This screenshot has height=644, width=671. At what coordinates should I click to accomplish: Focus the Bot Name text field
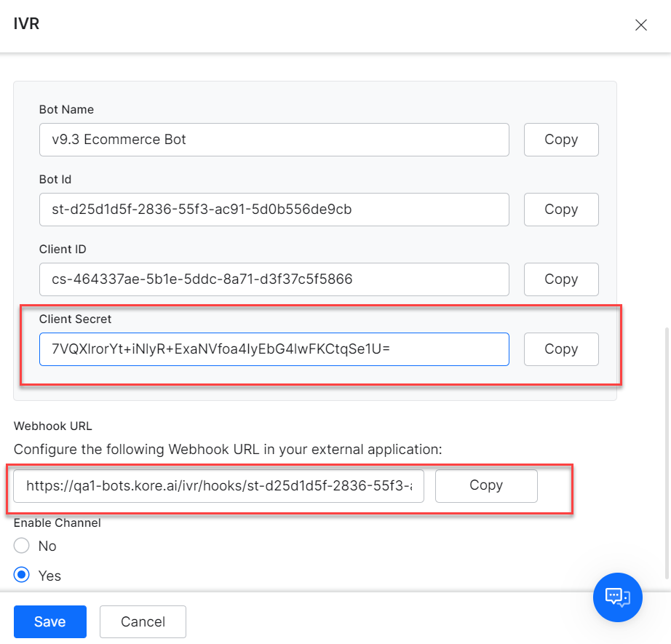pos(274,140)
